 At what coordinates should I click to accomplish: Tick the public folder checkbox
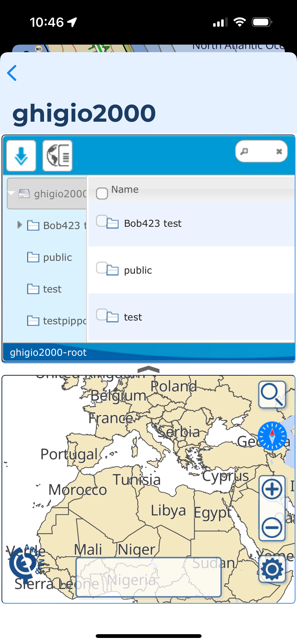(102, 268)
